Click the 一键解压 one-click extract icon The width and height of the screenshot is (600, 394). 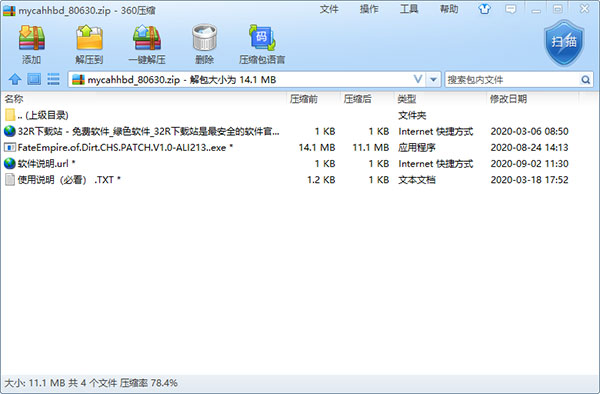[147, 38]
